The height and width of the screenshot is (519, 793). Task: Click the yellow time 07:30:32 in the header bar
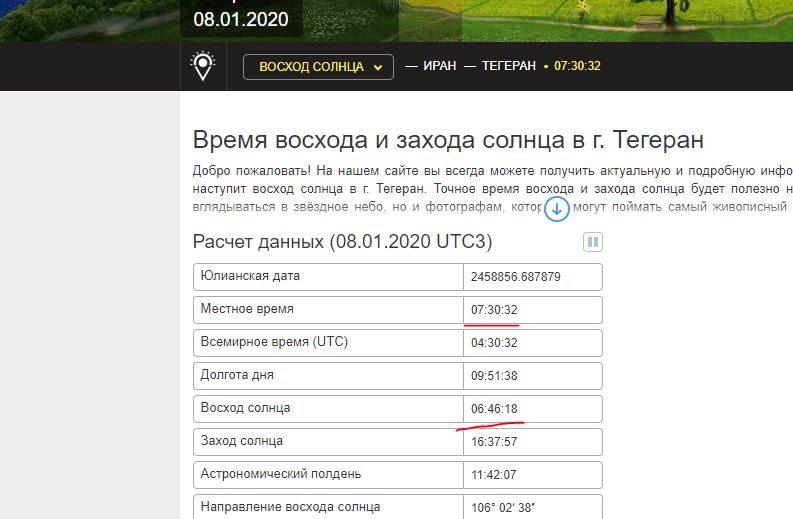(577, 66)
